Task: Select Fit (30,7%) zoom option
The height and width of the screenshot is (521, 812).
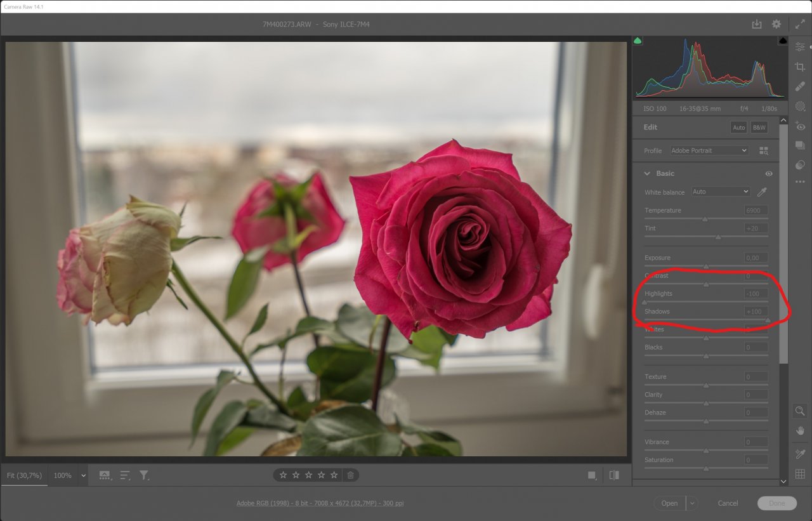Action: tap(24, 475)
